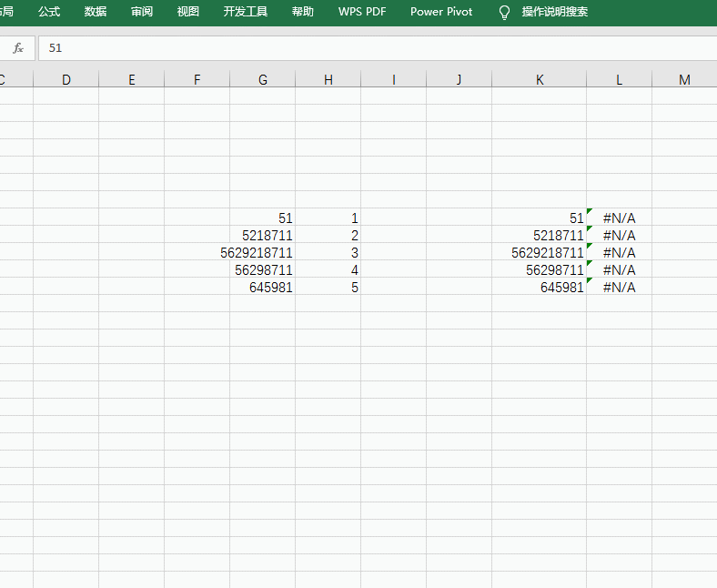Select cell with 51 in column K

[x=540, y=217]
